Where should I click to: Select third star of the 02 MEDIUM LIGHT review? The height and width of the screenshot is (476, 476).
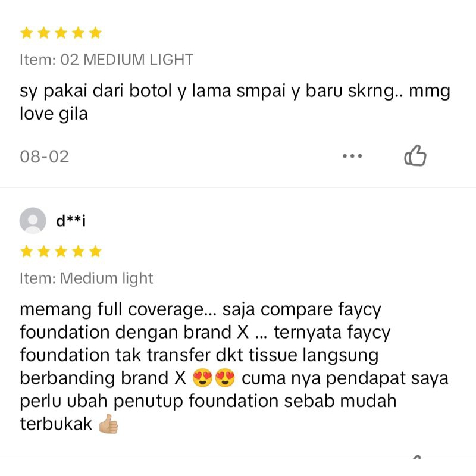[61, 33]
